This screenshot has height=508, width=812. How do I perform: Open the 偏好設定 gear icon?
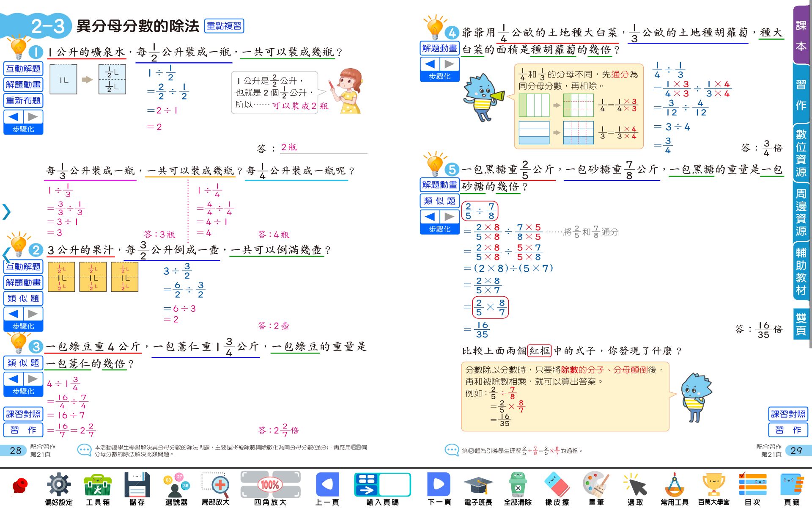pos(59,485)
